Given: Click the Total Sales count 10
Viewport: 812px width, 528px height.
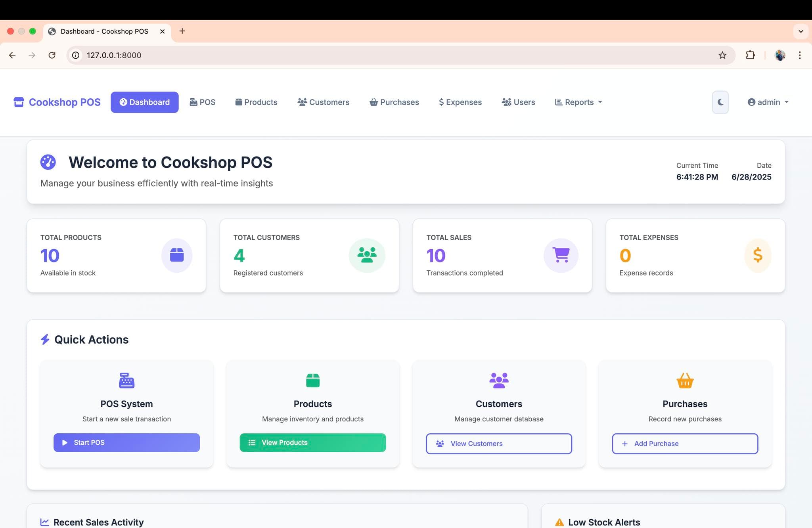Looking at the screenshot, I should (436, 256).
